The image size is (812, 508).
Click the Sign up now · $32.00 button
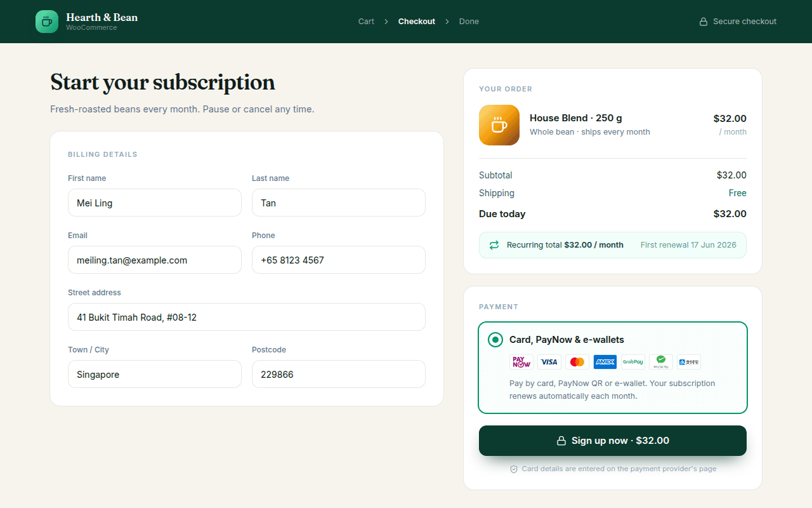(613, 441)
